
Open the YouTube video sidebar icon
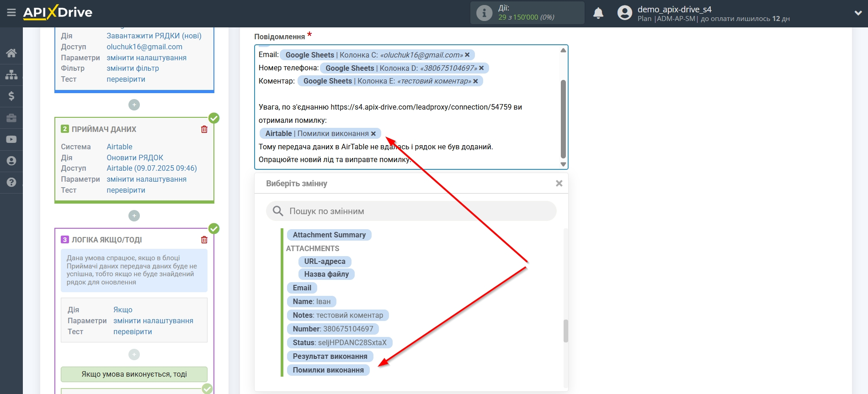(x=11, y=139)
